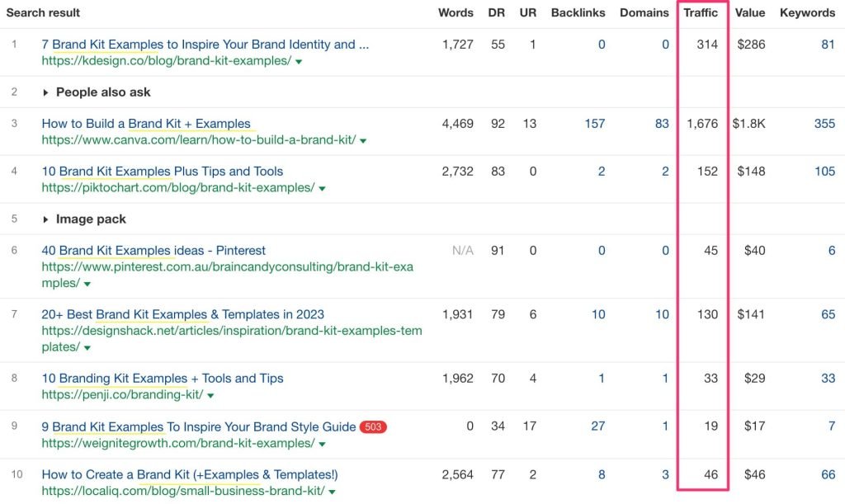Open the Pinterest "40 Brand Kit Examples ideas" result
845x504 pixels.
tap(153, 250)
